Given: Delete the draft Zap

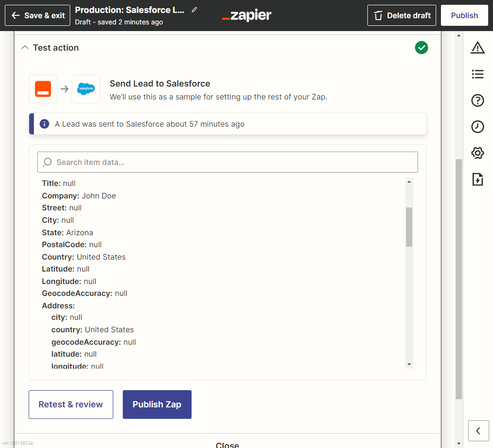Looking at the screenshot, I should coord(401,15).
